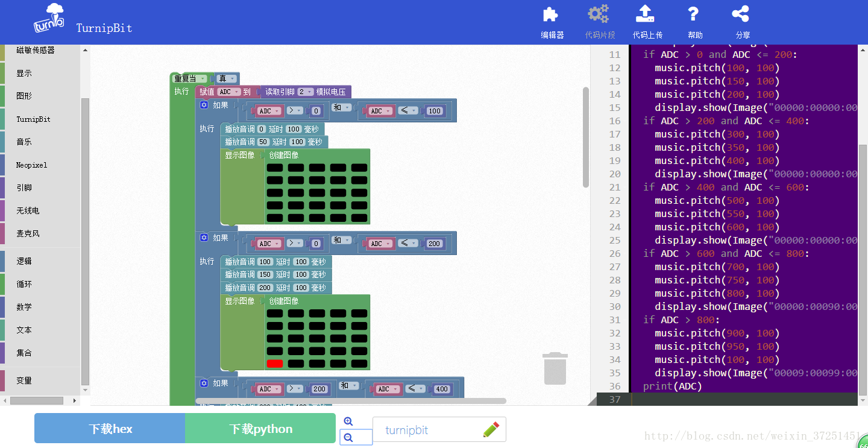868x448 pixels.
Task: Zoom out the workspace with the minus magnifier
Action: point(348,438)
